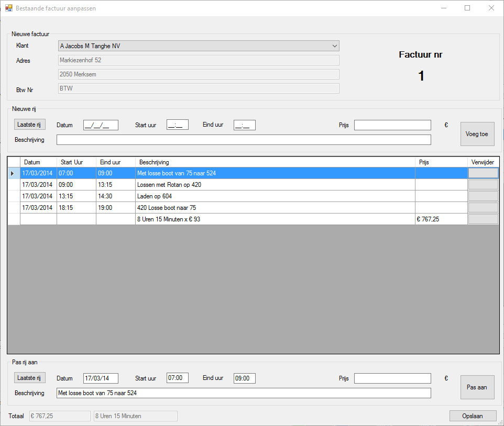
Task: Click the row selector arrow of first row
Action: (13, 173)
